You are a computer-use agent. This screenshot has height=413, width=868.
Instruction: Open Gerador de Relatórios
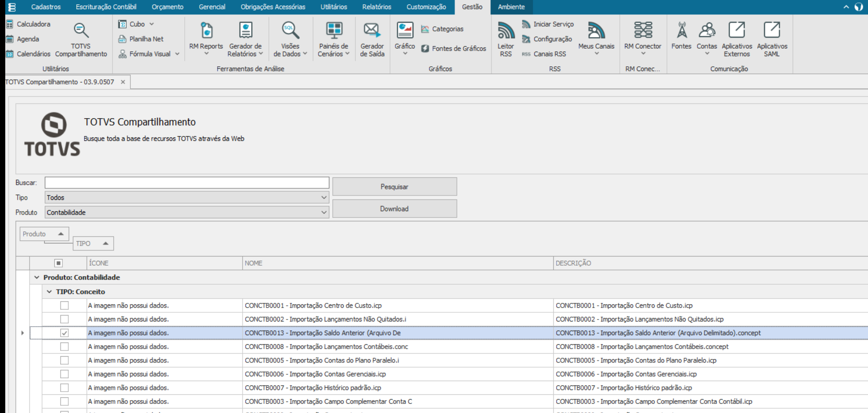tap(245, 39)
